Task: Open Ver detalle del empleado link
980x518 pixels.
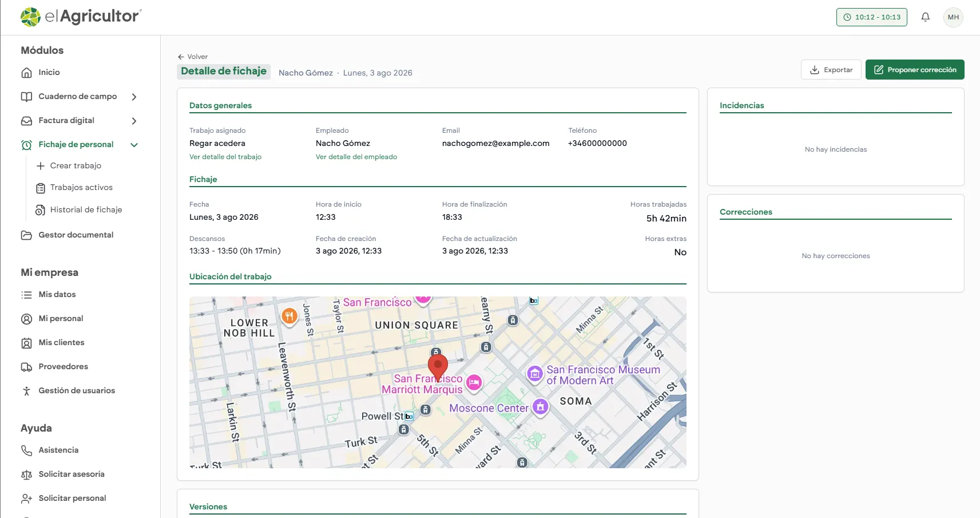Action: [x=356, y=157]
